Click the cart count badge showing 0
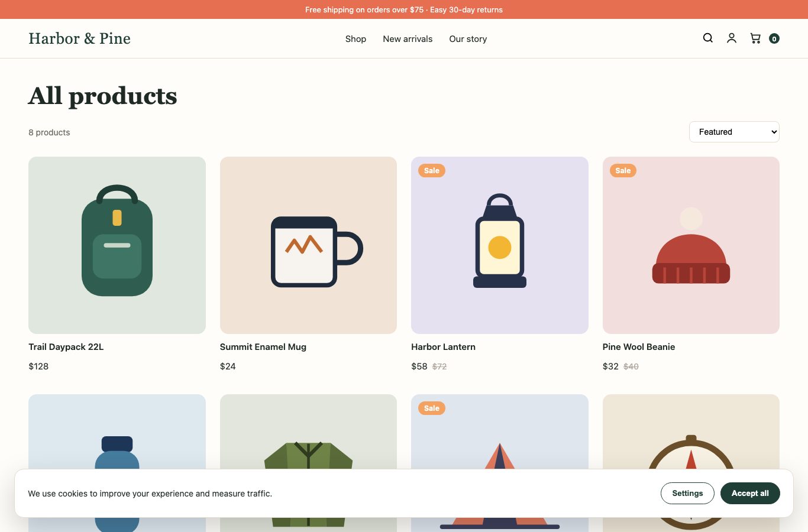The width and height of the screenshot is (808, 532). (x=774, y=39)
